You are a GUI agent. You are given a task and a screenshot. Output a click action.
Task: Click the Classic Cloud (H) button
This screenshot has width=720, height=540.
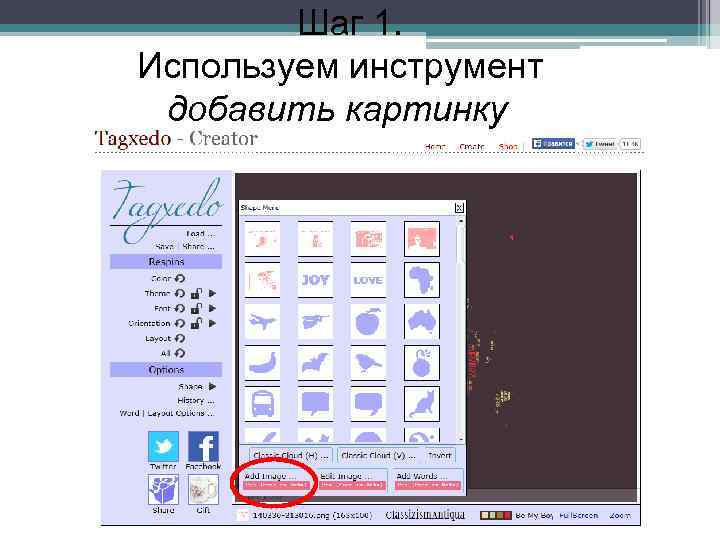291,456
